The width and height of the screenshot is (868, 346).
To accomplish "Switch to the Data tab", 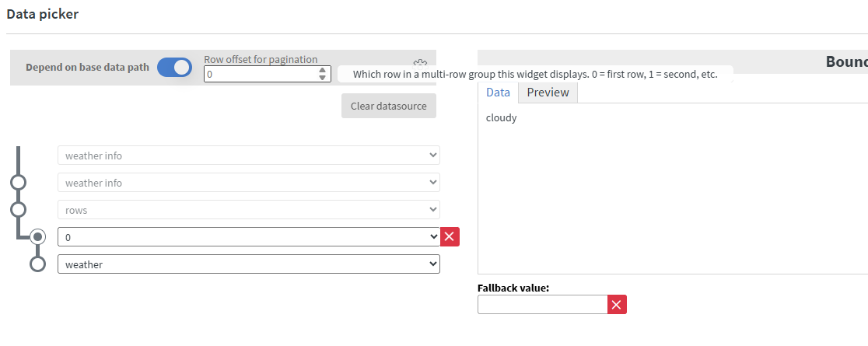I will [498, 93].
